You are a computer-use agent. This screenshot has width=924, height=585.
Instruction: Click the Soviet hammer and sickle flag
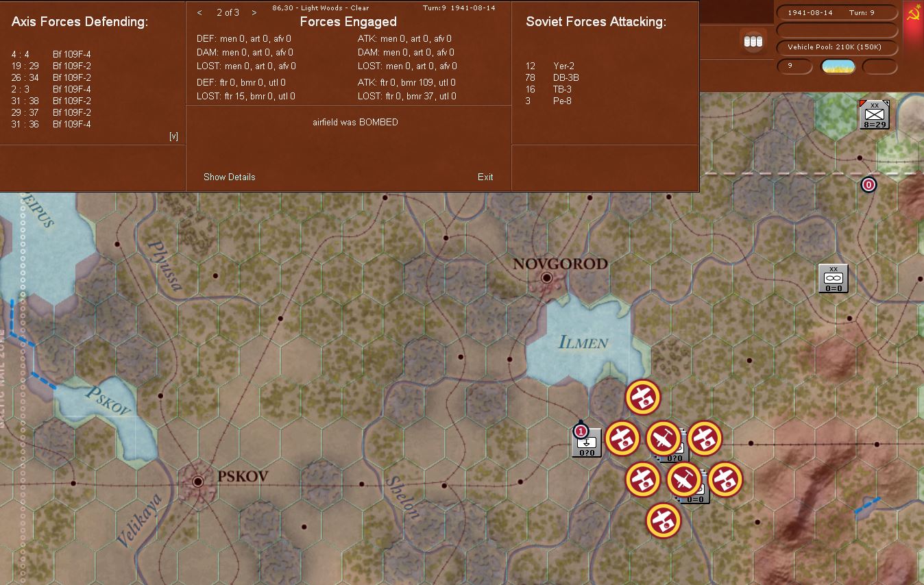point(913,14)
